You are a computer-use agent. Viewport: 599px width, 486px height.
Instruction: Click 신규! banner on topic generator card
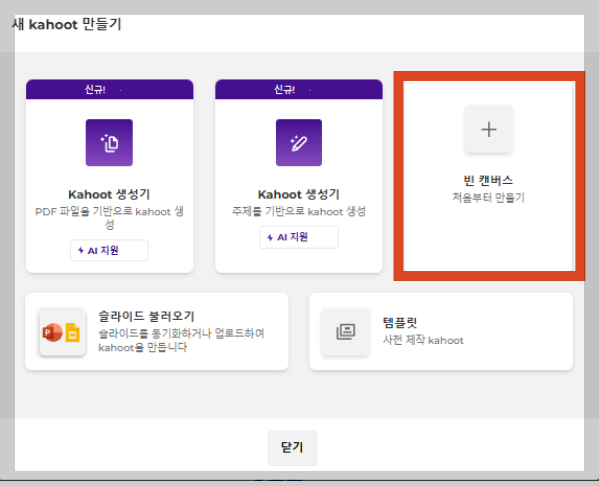pyautogui.click(x=299, y=89)
